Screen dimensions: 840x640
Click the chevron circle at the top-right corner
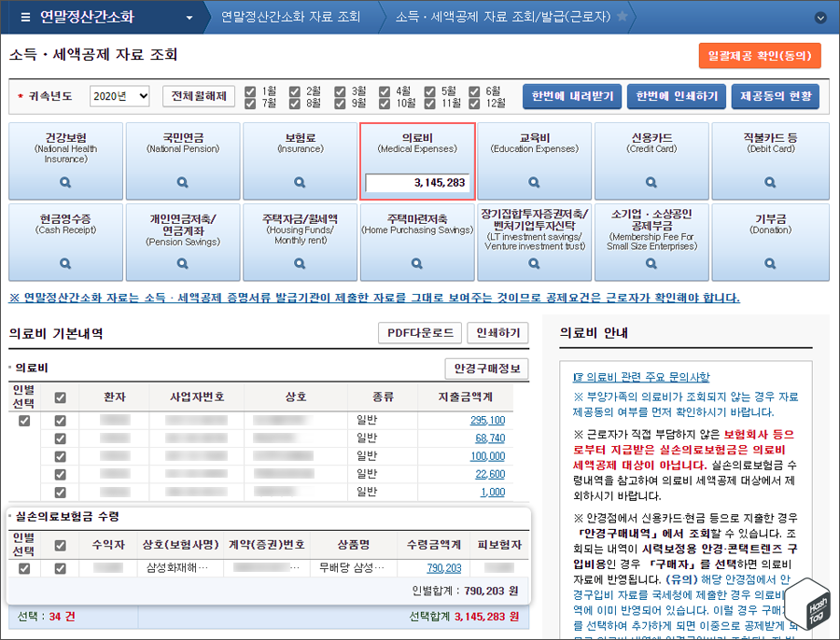(x=819, y=18)
